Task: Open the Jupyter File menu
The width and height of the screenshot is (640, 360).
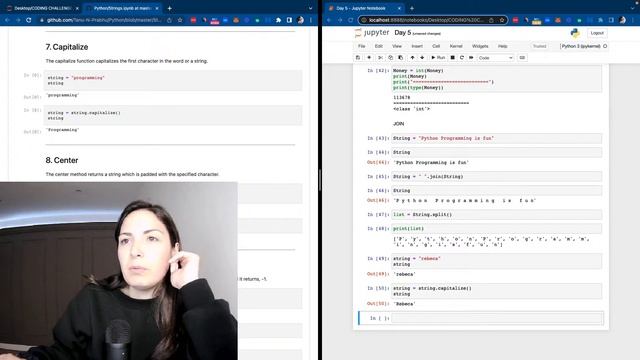Action: [x=362, y=46]
